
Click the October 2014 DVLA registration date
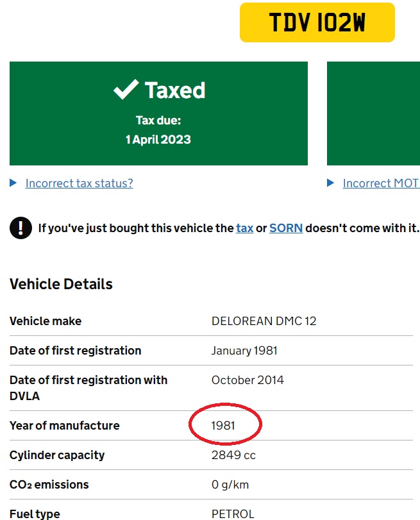click(x=248, y=380)
